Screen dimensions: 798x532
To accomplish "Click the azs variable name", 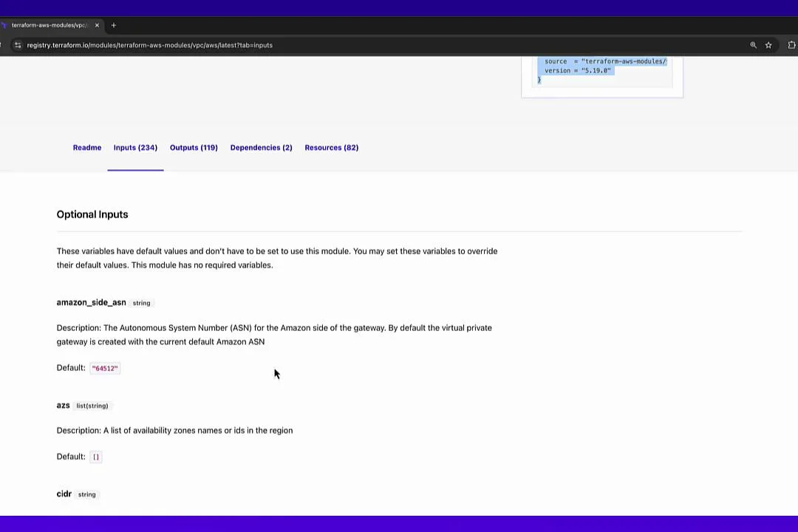I will pyautogui.click(x=63, y=405).
